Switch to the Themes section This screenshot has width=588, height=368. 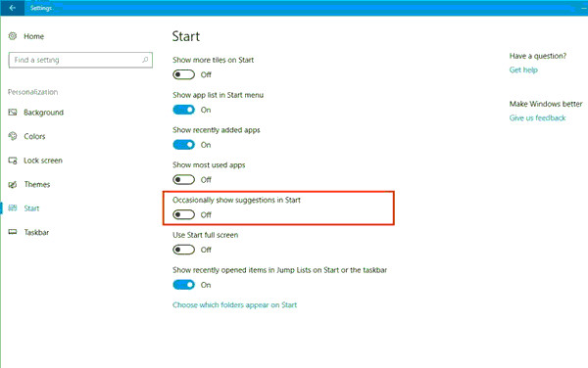(37, 184)
